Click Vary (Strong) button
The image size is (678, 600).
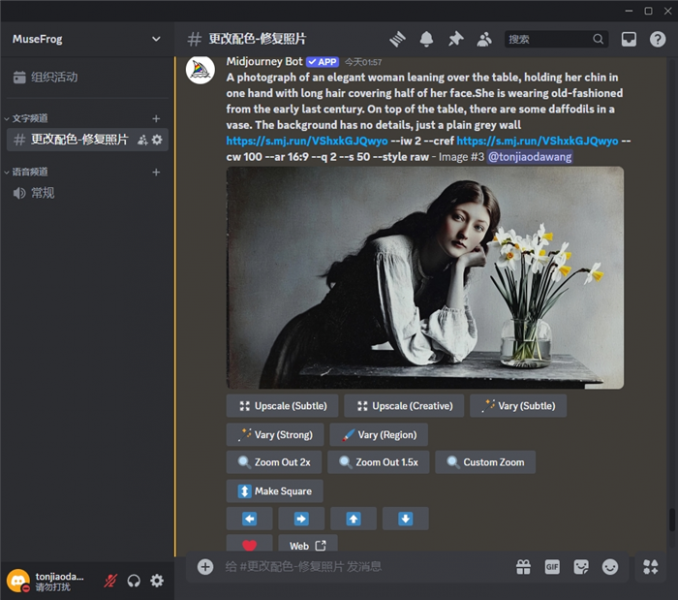275,434
